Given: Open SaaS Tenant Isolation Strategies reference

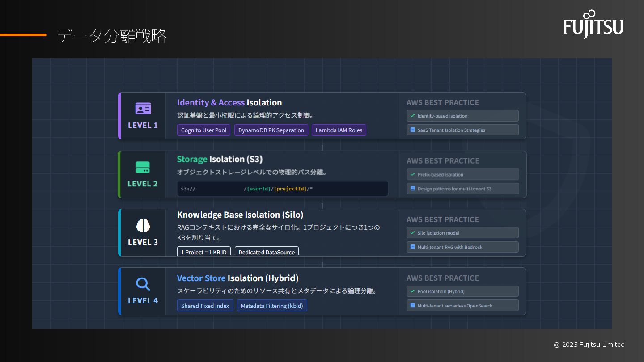Looking at the screenshot, I should click(x=462, y=130).
